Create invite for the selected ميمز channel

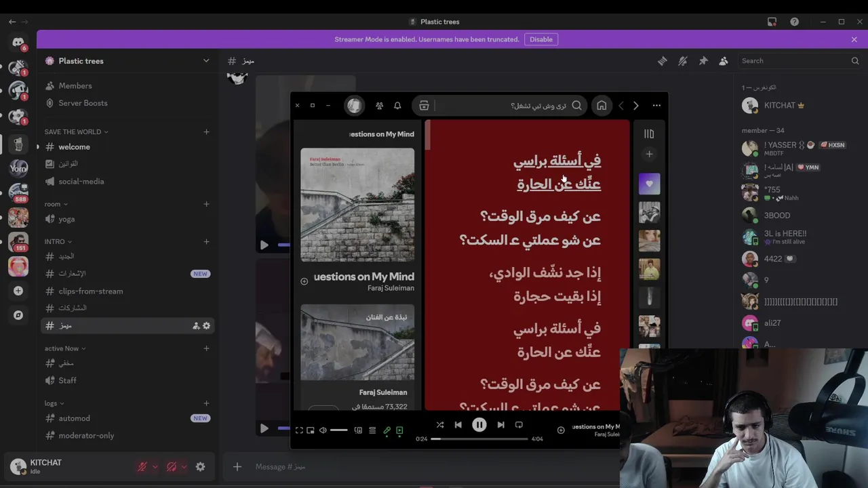[196, 326]
